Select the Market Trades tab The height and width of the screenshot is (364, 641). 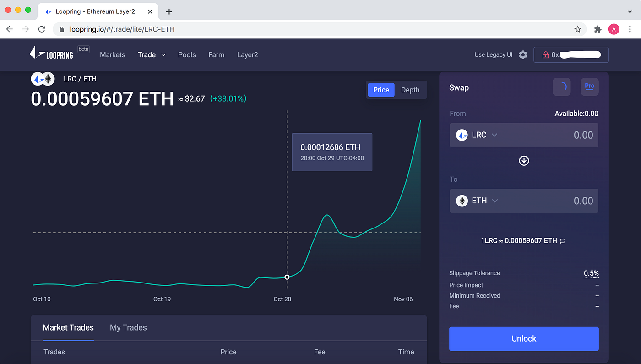point(68,328)
